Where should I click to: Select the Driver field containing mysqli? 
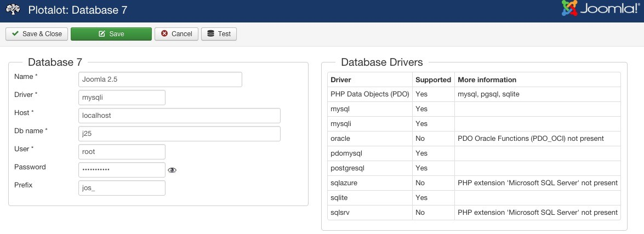(x=122, y=98)
